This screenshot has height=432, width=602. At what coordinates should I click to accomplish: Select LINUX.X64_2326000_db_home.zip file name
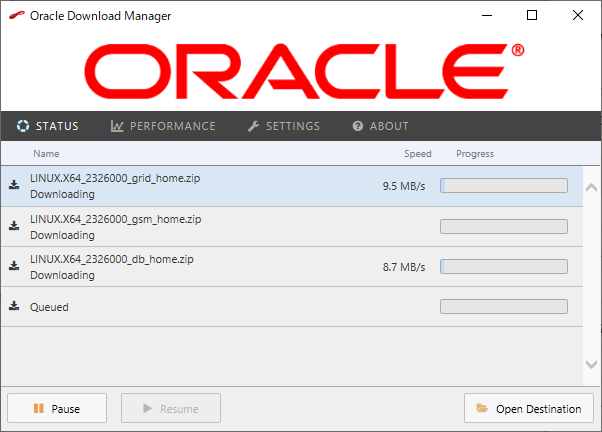point(112,259)
